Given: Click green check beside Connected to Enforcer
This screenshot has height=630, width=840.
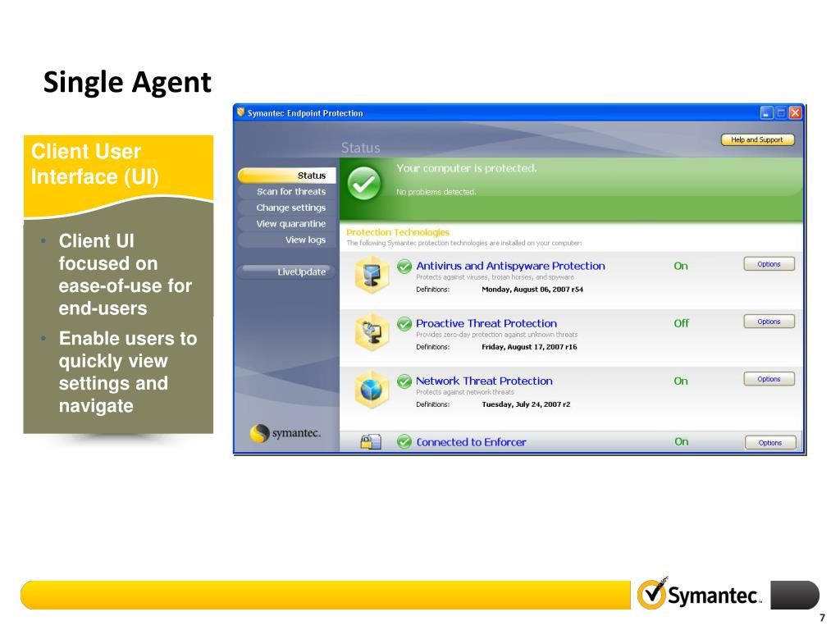Looking at the screenshot, I should coord(404,442).
